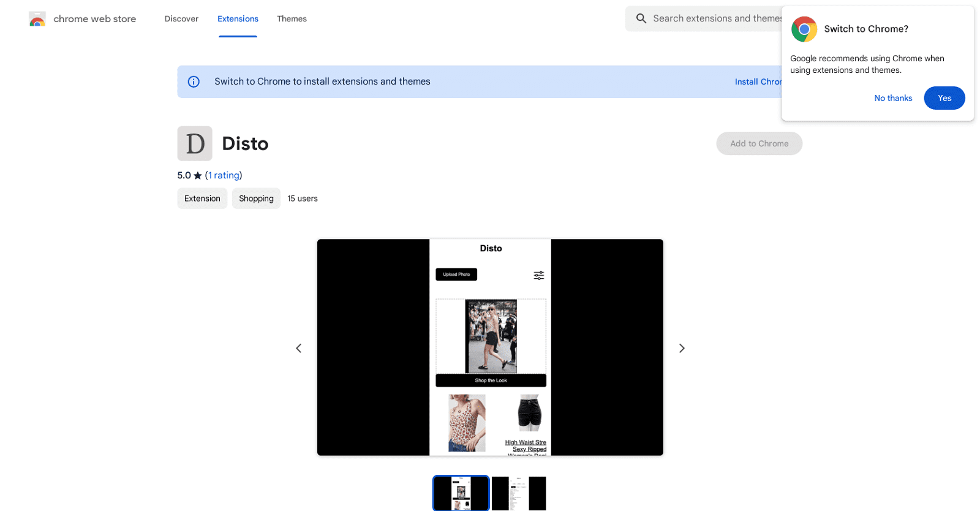980x511 pixels.
Task: Click the search magnifier icon
Action: (x=641, y=18)
